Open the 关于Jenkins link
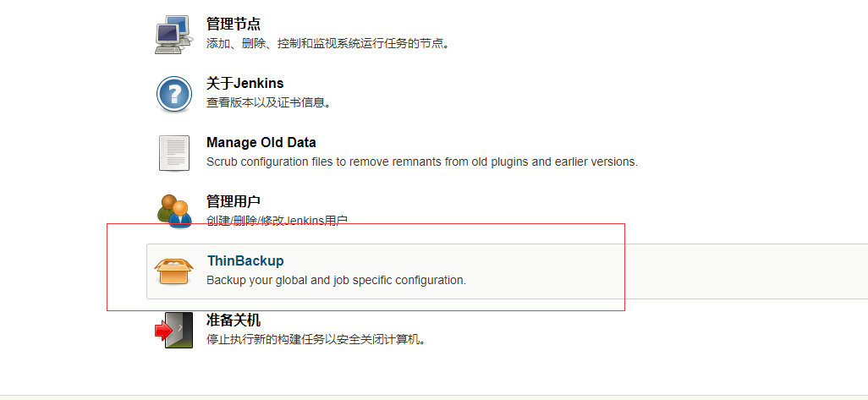This screenshot has width=868, height=400. point(244,83)
